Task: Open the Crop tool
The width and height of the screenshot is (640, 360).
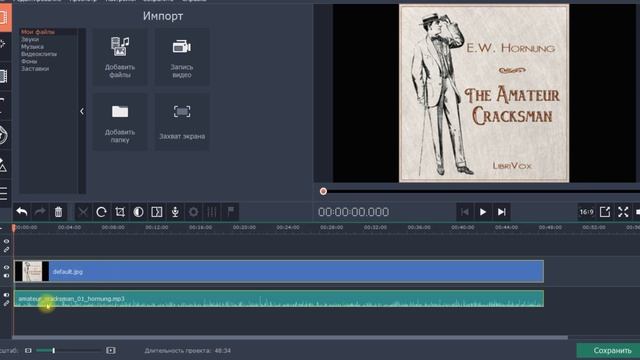Action: tap(120, 212)
